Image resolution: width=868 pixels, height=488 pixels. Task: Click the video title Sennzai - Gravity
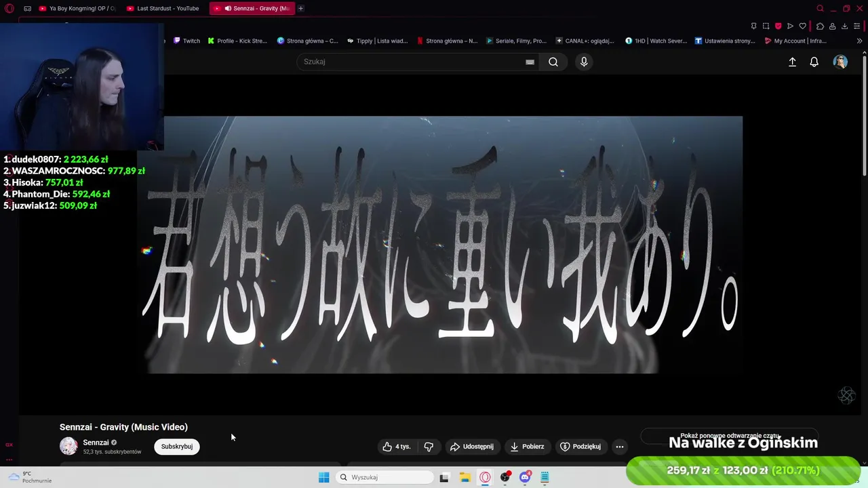[x=123, y=427]
